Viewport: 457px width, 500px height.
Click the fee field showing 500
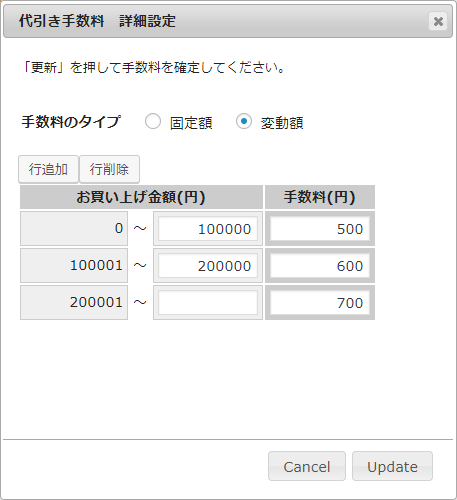point(320,229)
